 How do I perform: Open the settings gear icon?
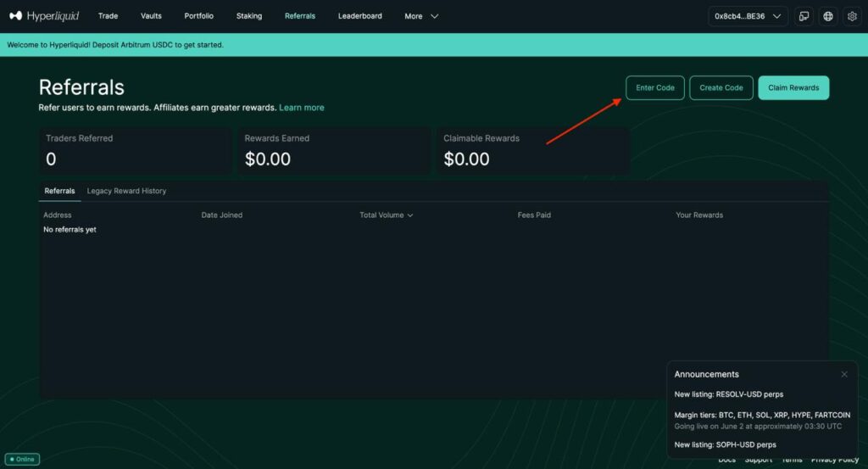point(853,16)
